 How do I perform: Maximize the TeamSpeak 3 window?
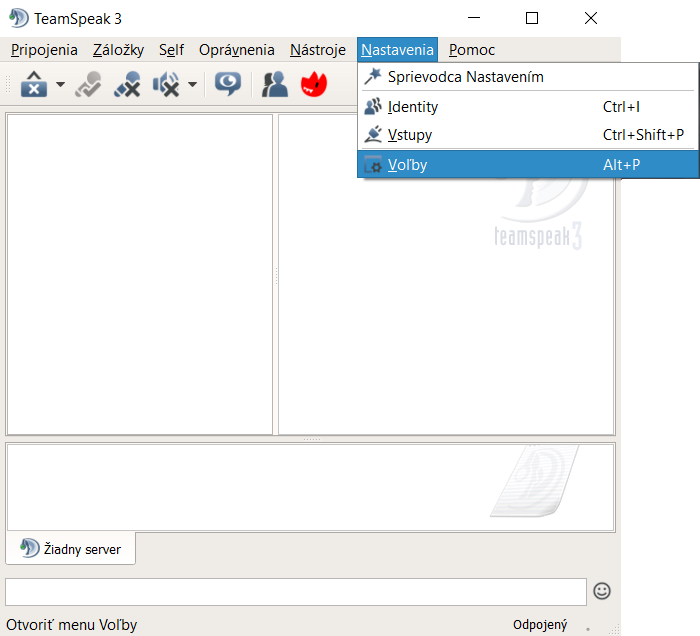pos(532,18)
